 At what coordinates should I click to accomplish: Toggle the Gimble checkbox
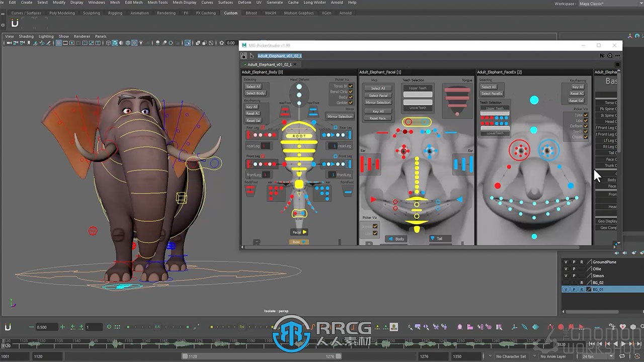pos(351,103)
